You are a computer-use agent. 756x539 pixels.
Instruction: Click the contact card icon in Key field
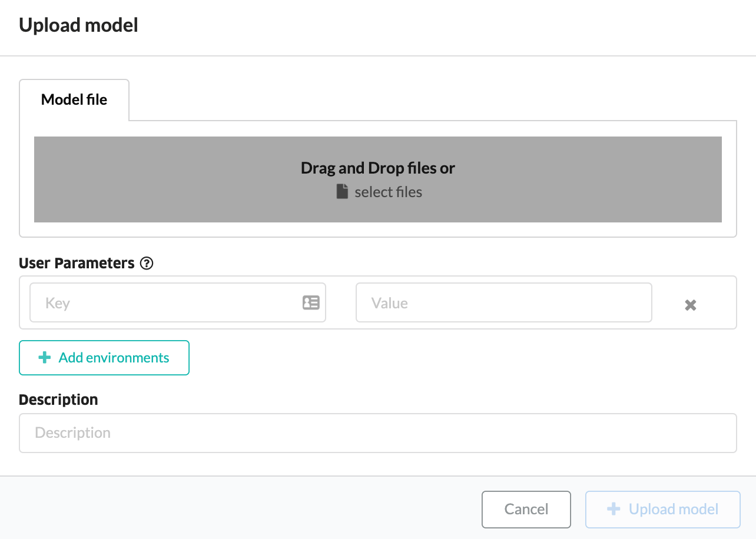tap(311, 302)
